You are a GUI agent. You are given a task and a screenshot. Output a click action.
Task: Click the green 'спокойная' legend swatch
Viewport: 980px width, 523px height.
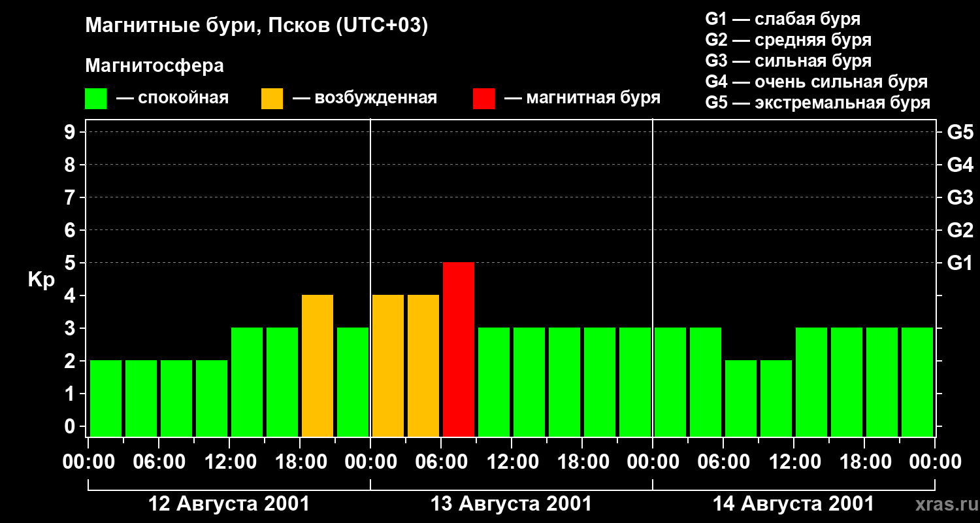click(95, 99)
